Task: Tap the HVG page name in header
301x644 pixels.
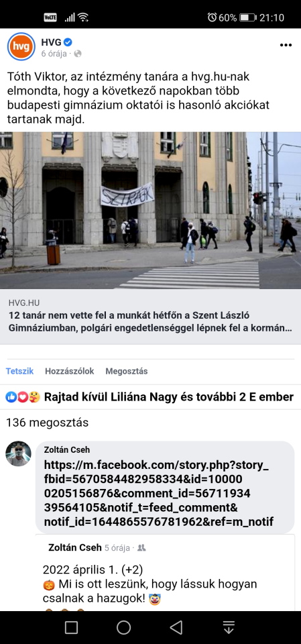Action: pyautogui.click(x=52, y=42)
